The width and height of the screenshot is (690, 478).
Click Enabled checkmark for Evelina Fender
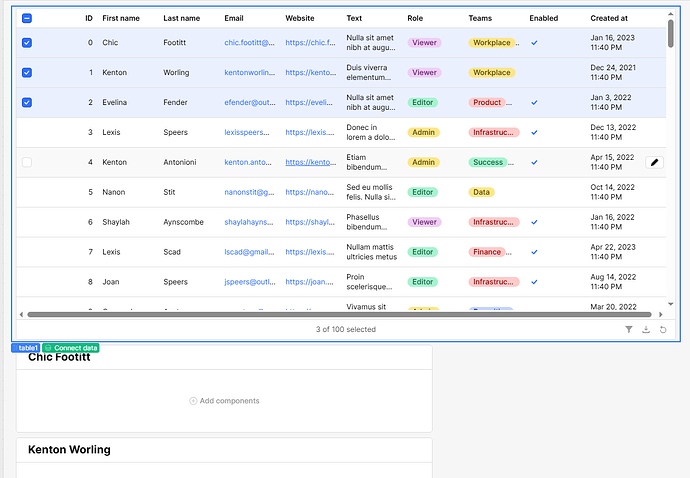point(534,103)
